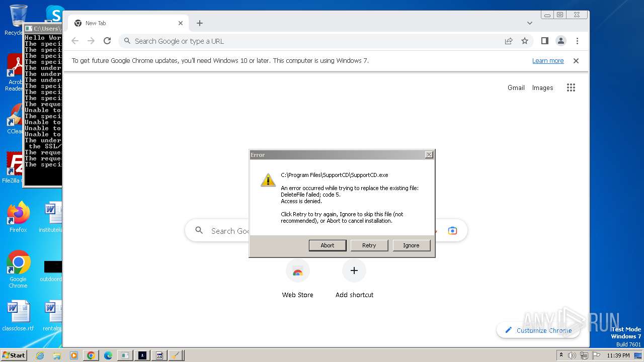Open Chrome side panel
This screenshot has width=644, height=362.
[x=544, y=41]
